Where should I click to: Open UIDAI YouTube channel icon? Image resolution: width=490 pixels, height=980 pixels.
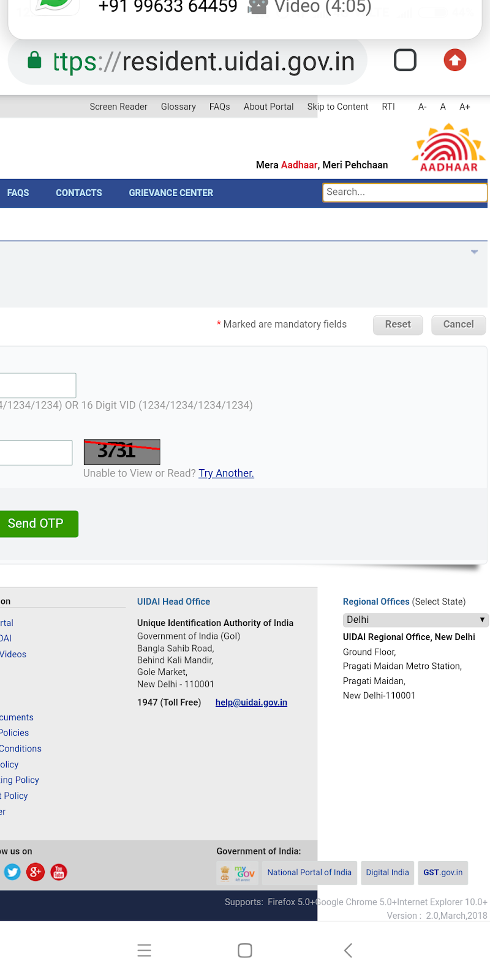(59, 872)
